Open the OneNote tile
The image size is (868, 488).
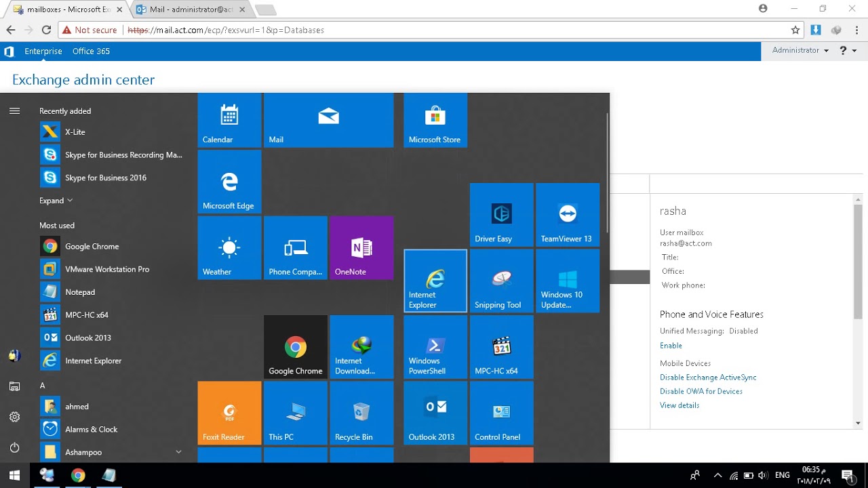(361, 248)
